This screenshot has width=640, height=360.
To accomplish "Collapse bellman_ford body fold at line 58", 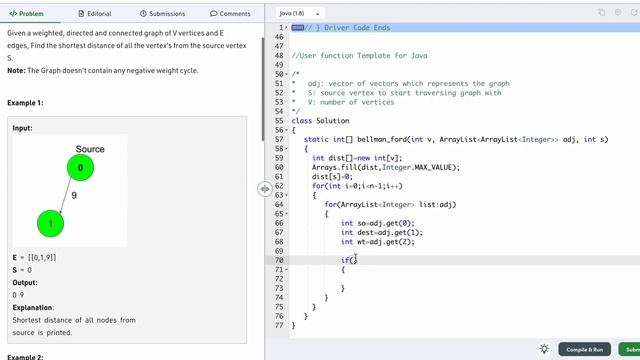I will tap(286, 149).
